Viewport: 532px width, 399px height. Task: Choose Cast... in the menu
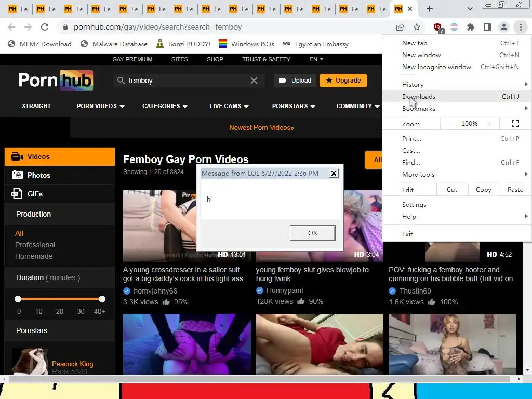coord(457,150)
